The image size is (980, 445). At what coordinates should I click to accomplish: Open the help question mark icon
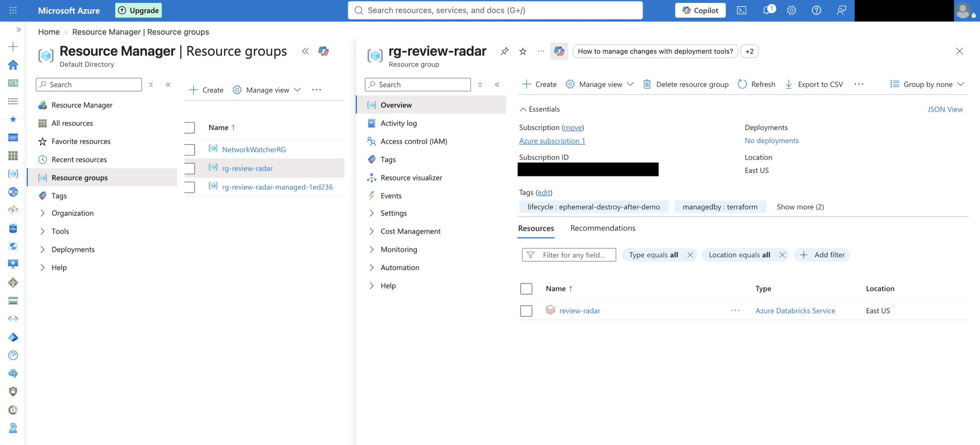click(x=816, y=10)
